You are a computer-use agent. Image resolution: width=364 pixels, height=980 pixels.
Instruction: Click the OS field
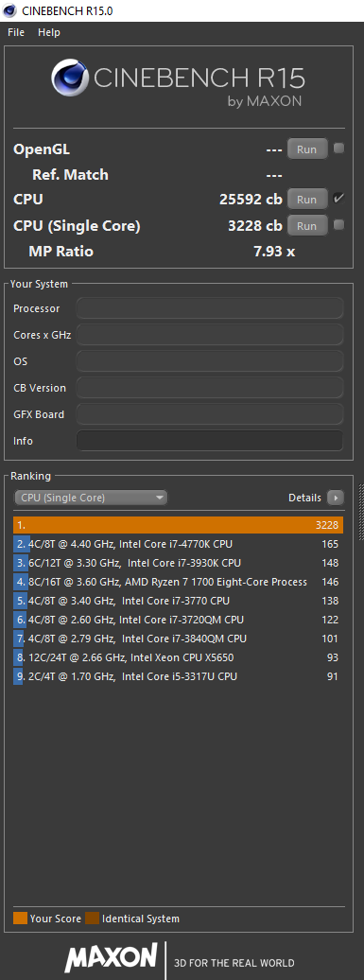click(x=210, y=361)
